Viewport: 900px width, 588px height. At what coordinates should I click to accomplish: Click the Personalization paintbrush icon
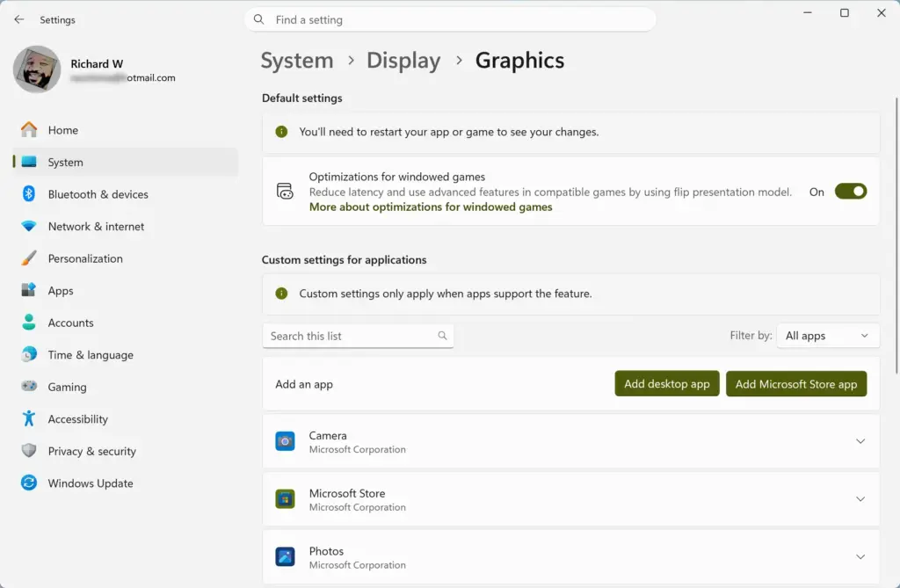[x=29, y=258]
